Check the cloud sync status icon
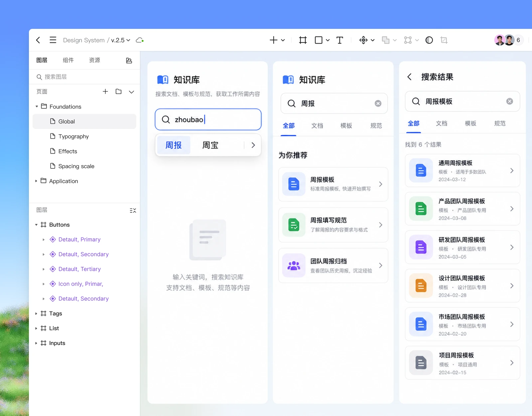The height and width of the screenshot is (416, 532). point(140,40)
